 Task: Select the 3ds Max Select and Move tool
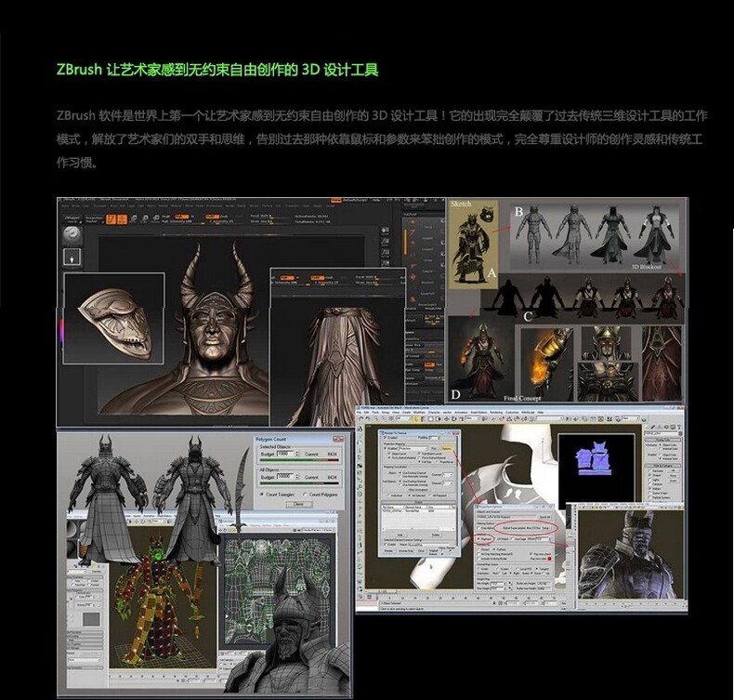coord(447,419)
